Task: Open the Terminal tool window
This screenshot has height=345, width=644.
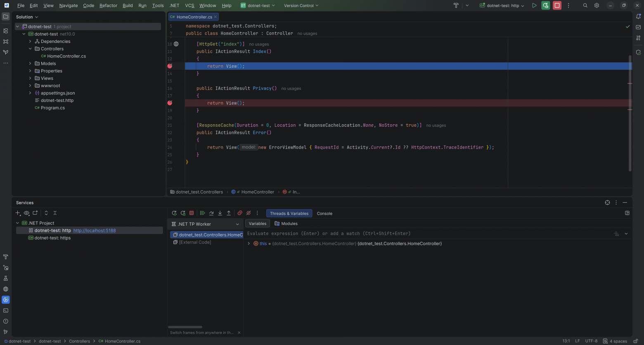Action: click(6, 310)
